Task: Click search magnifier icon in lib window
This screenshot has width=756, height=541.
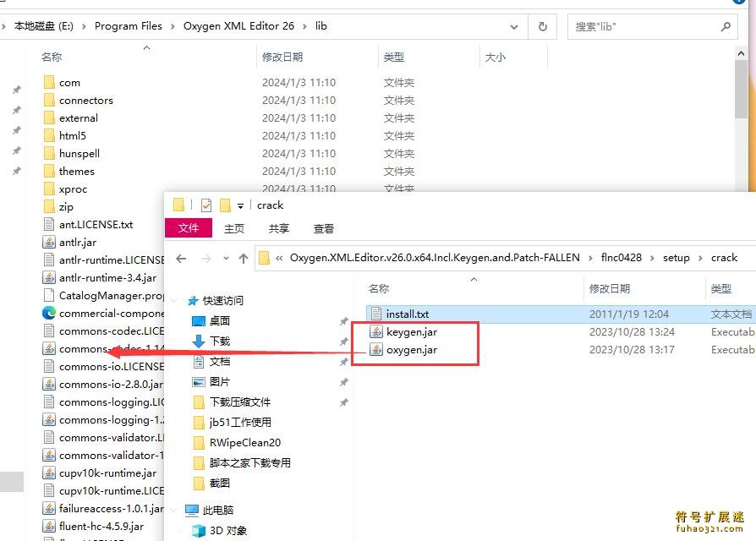Action: (726, 26)
